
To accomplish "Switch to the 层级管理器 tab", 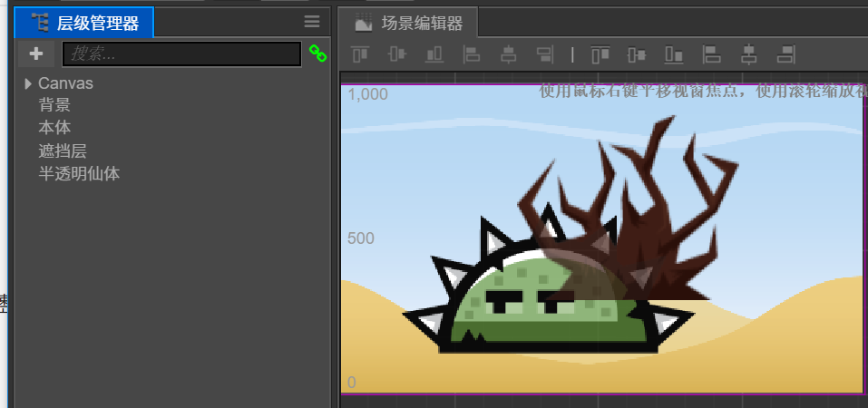I will [x=83, y=23].
